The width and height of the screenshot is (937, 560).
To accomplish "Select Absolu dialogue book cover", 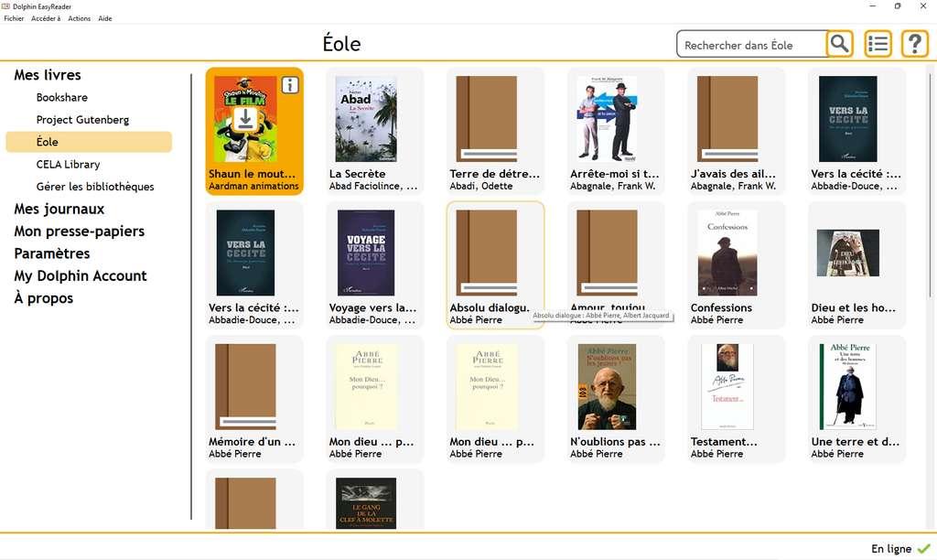I will tap(487, 253).
